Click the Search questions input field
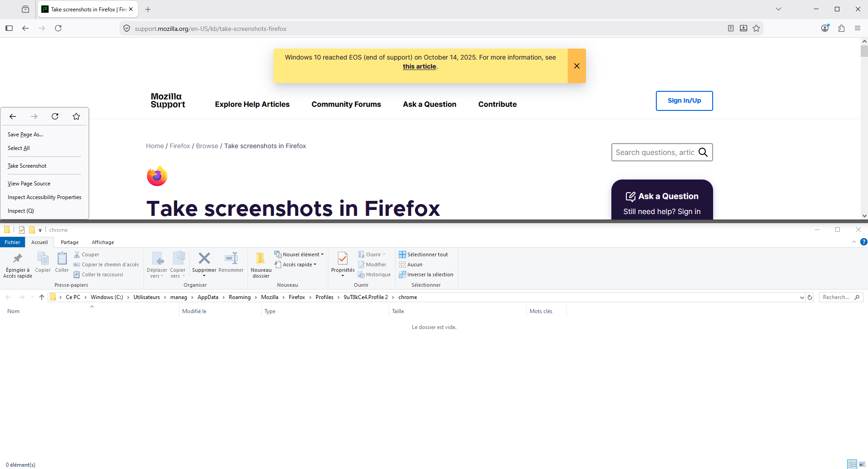Screen dimensions: 868x469 pos(655,152)
